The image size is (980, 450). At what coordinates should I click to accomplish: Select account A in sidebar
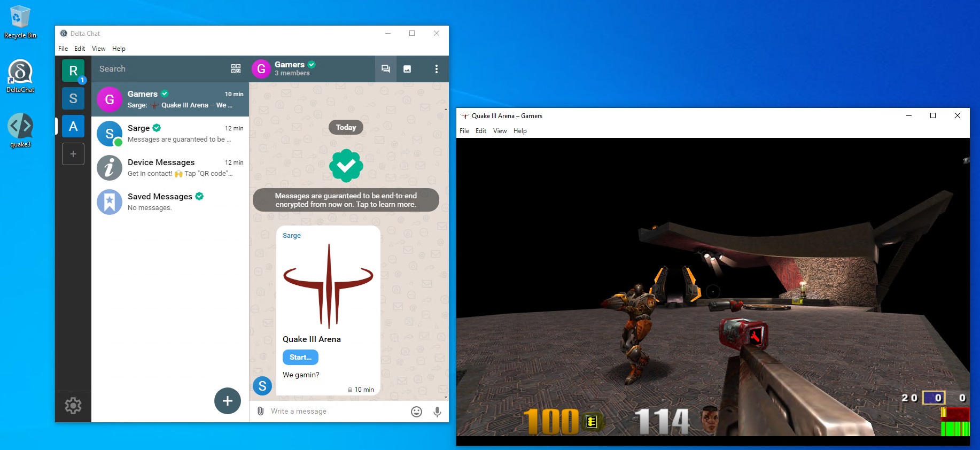pos(73,126)
